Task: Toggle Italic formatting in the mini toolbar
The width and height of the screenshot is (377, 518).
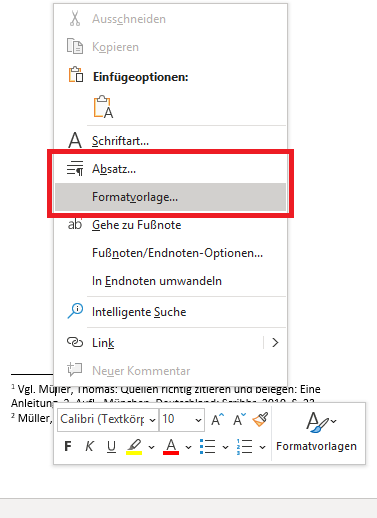Action: [89, 446]
